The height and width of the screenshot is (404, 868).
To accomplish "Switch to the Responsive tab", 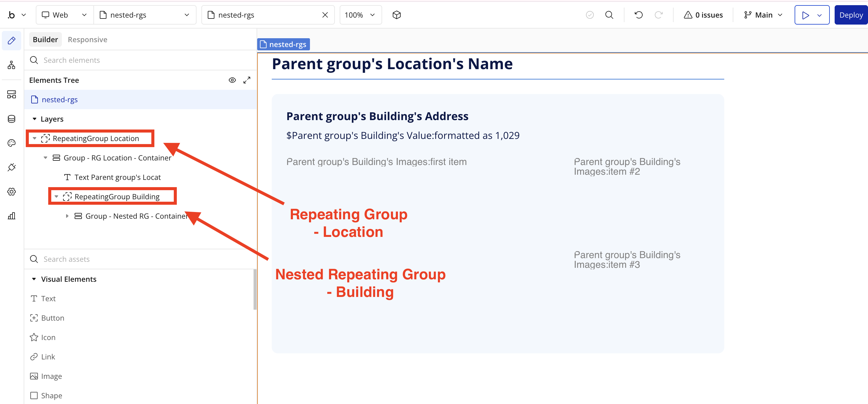I will point(87,39).
